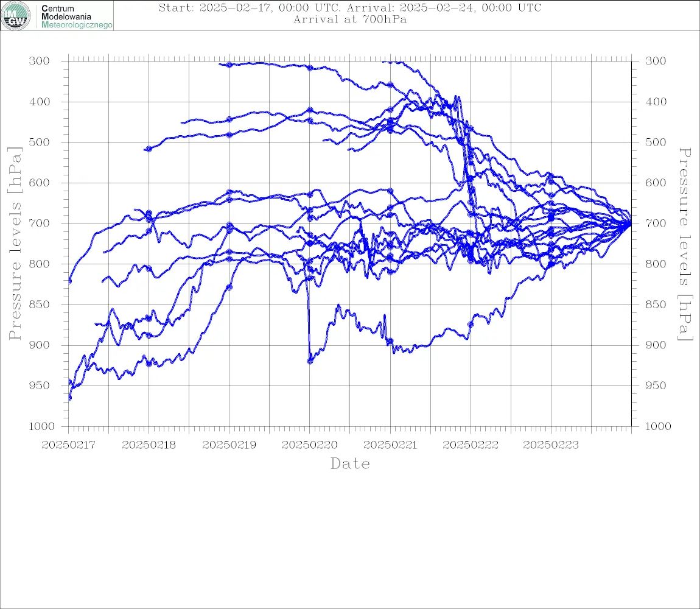Click the 20250221 date label
The width and height of the screenshot is (700, 609).
390,445
